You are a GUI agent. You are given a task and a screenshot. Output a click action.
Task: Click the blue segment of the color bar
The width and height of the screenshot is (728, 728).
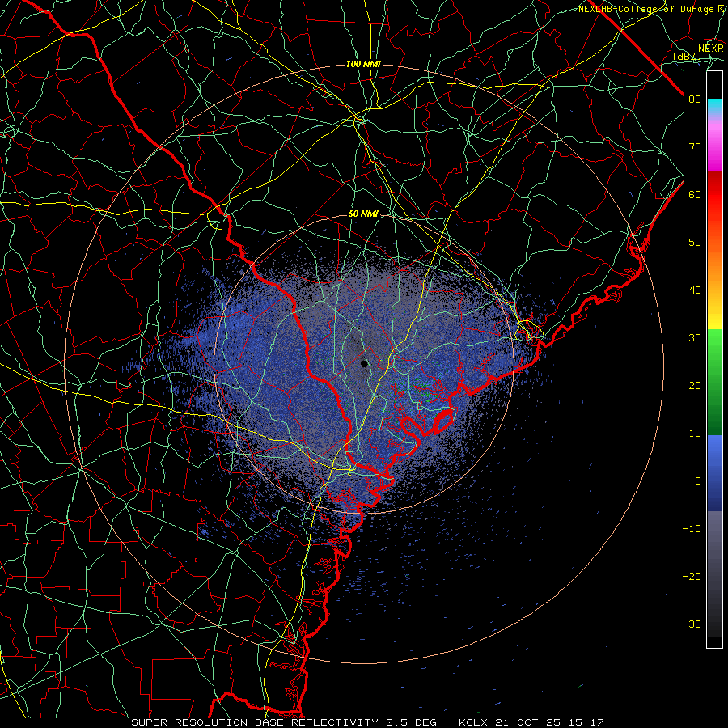click(714, 472)
